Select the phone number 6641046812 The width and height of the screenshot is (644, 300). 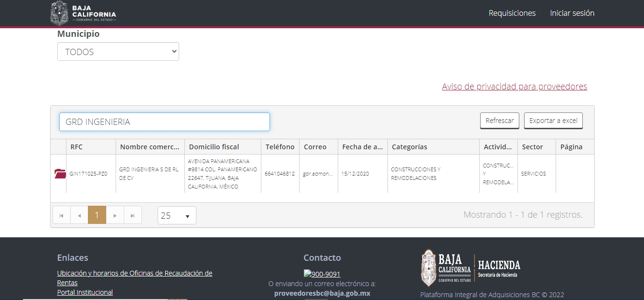280,174
